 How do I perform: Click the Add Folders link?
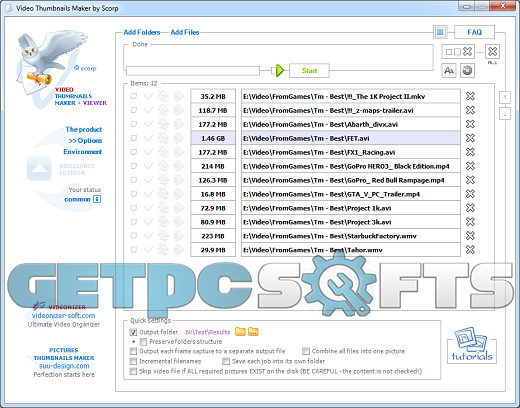[142, 32]
